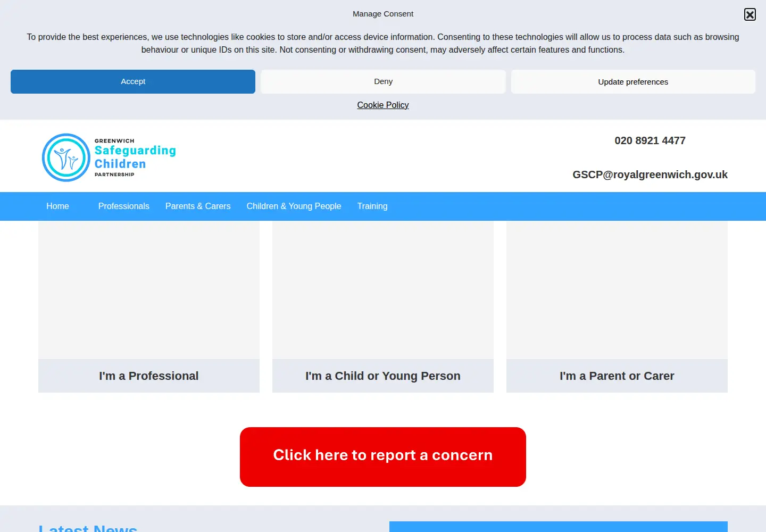Image resolution: width=766 pixels, height=532 pixels.
Task: Select I'm a Parent or Carer
Action: (x=617, y=376)
